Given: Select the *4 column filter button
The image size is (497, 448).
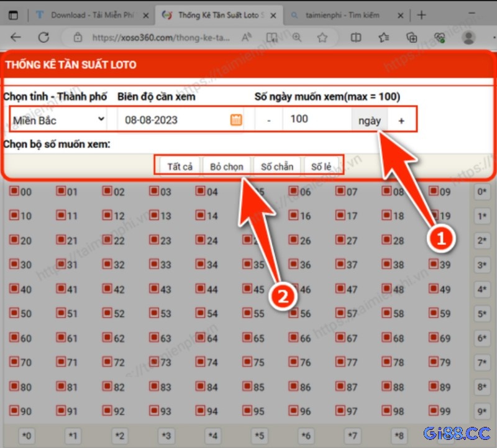Looking at the screenshot, I should pos(212,436).
